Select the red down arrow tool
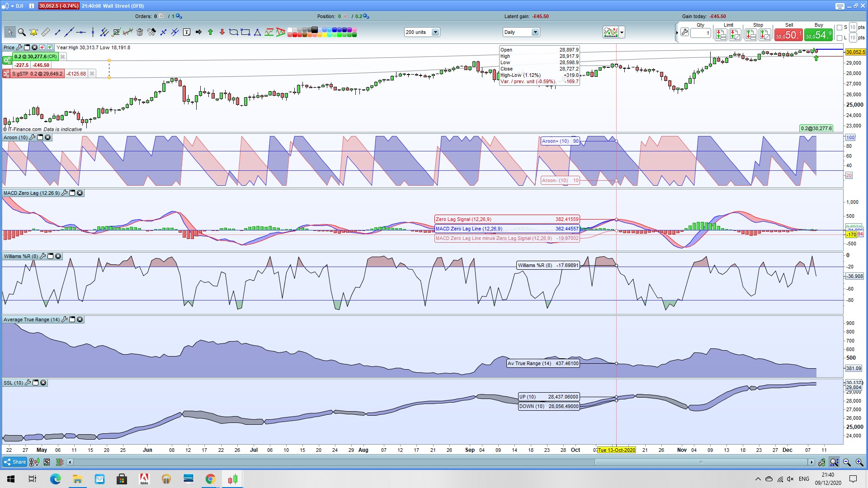Image resolution: width=868 pixels, height=488 pixels. 222,32
